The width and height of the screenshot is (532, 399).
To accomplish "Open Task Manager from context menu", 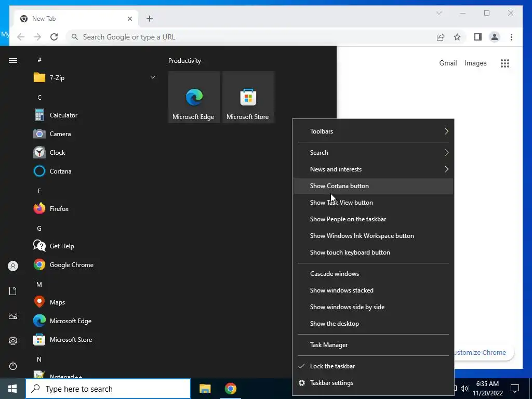I will point(373,345).
